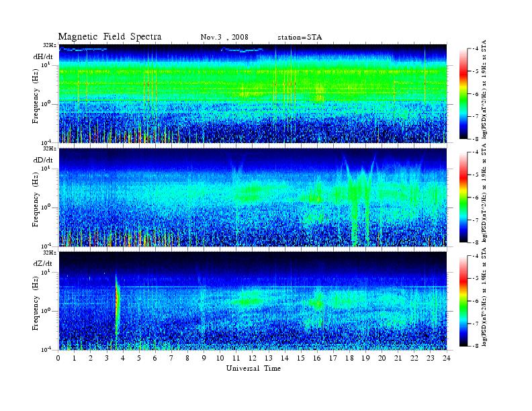Click hour "14" on the Universal Time axis
The height and width of the screenshot is (411, 532).
point(285,358)
